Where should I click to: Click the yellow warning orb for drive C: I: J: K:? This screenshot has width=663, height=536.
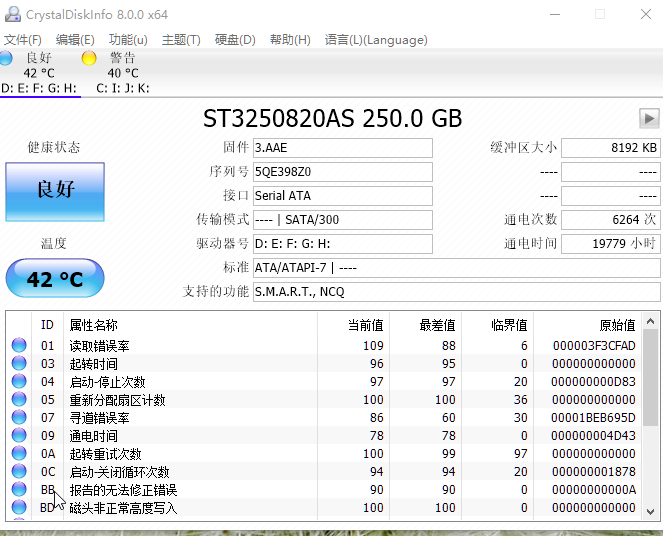click(x=89, y=58)
